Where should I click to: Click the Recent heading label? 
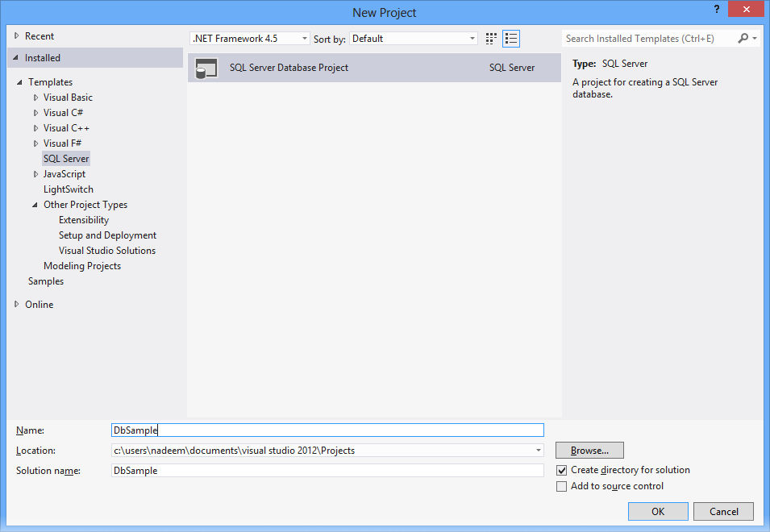click(x=40, y=35)
